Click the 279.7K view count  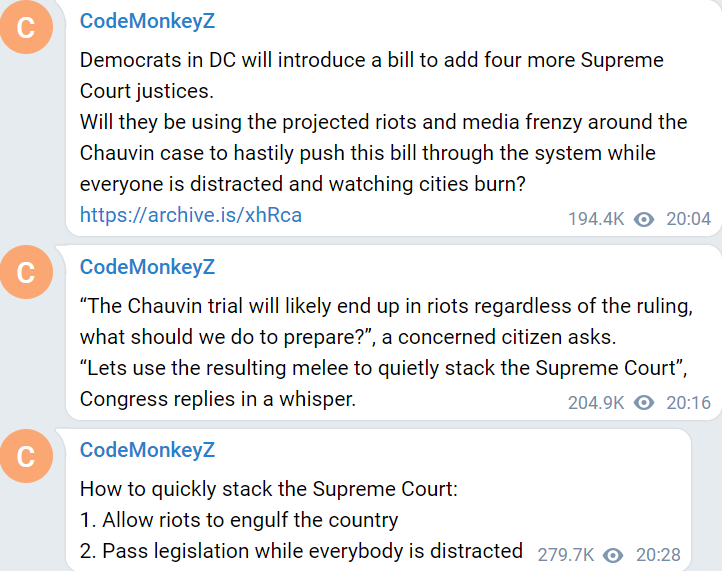[x=566, y=555]
